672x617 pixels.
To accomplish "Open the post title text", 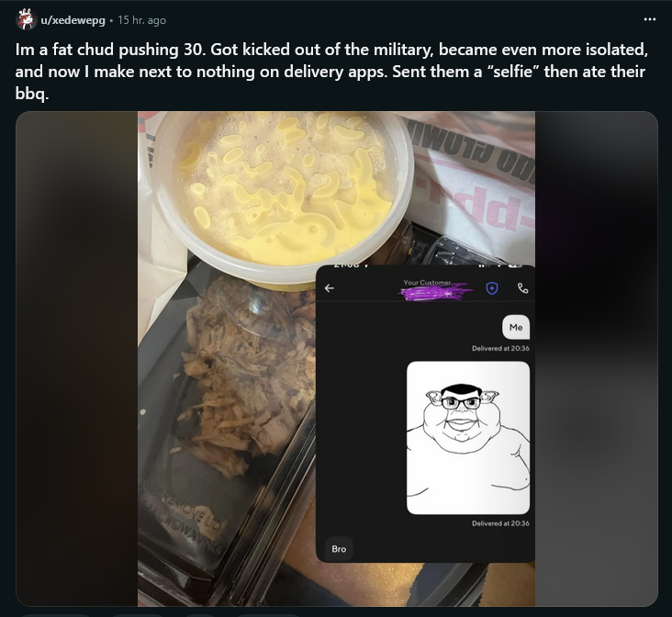I will pyautogui.click(x=330, y=72).
